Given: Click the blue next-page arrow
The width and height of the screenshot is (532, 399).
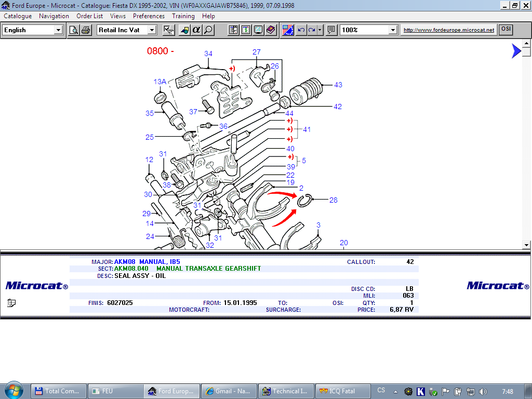Looking at the screenshot, I should click(515, 50).
